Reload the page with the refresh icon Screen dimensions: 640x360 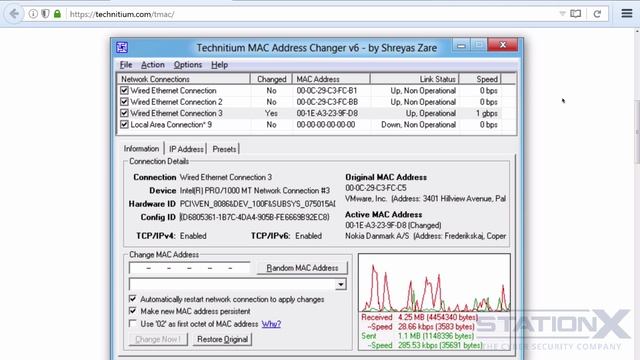tap(597, 14)
